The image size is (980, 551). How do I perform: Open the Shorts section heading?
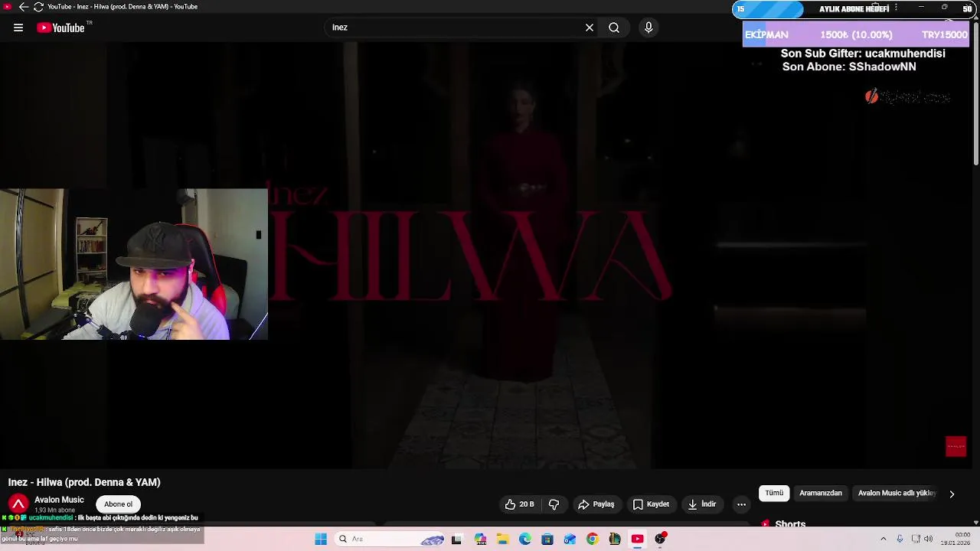click(x=790, y=524)
